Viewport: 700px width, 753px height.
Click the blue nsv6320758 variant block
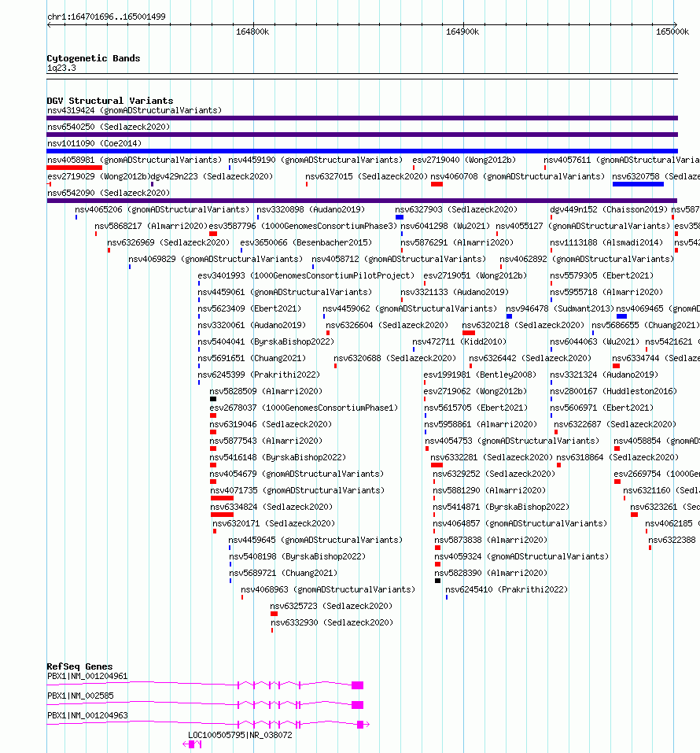(x=638, y=184)
